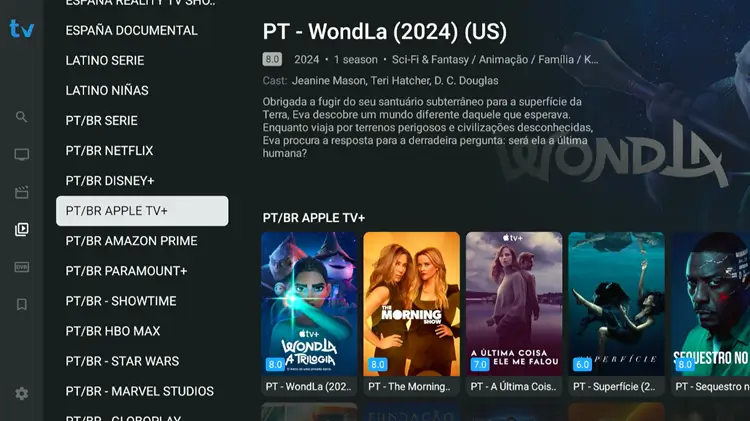Open the settings gear icon
750x421 pixels.
point(22,394)
